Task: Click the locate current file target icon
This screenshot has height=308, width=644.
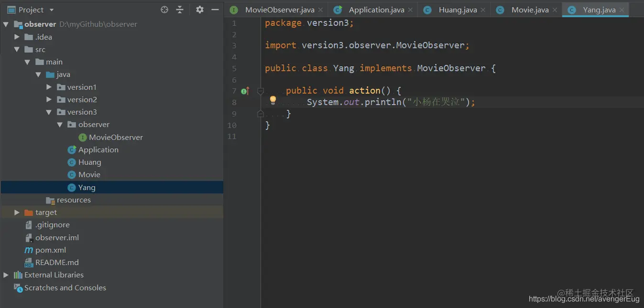Action: click(164, 10)
